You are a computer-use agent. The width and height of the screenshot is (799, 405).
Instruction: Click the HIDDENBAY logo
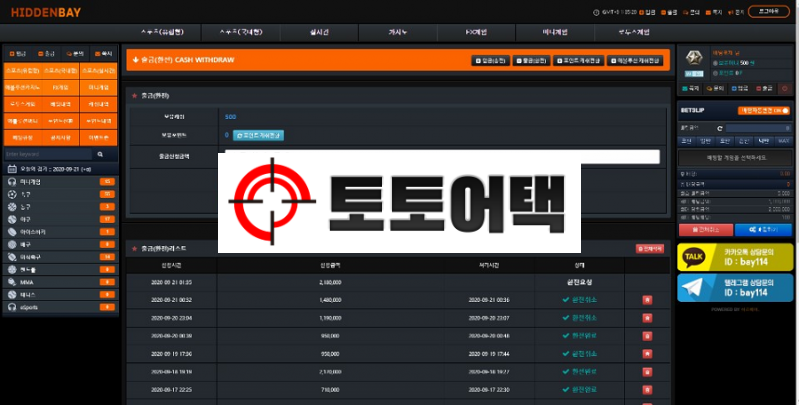[46, 12]
